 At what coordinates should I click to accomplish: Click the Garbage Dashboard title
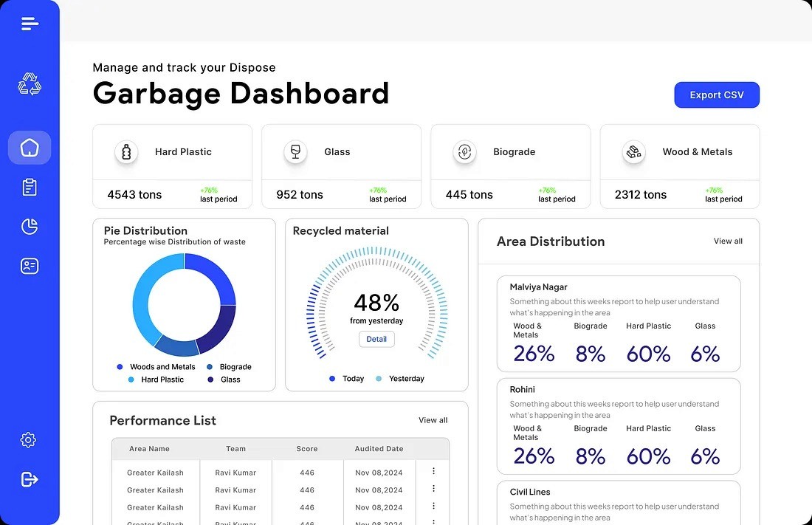[x=241, y=94]
